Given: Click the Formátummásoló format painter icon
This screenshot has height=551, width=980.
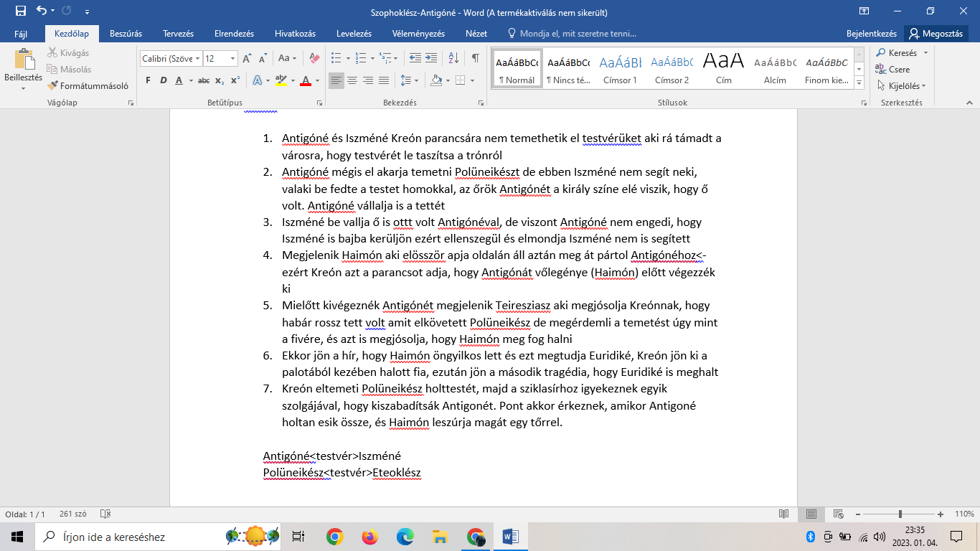Looking at the screenshot, I should pyautogui.click(x=52, y=85).
